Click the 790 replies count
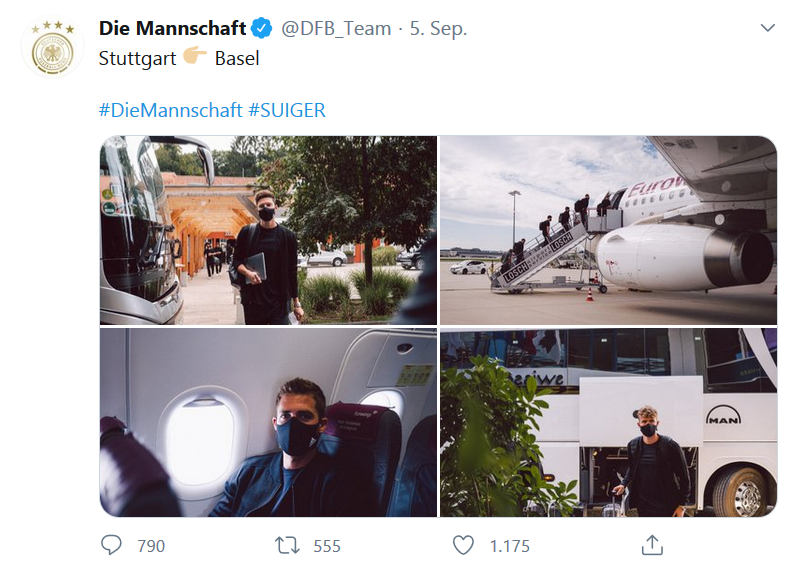Screen dimensions: 798x570 (151, 546)
